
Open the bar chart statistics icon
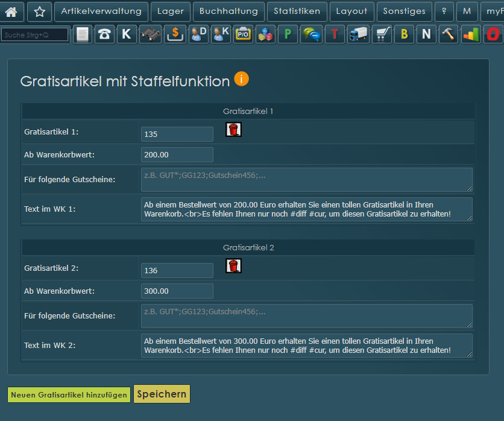tap(471, 34)
